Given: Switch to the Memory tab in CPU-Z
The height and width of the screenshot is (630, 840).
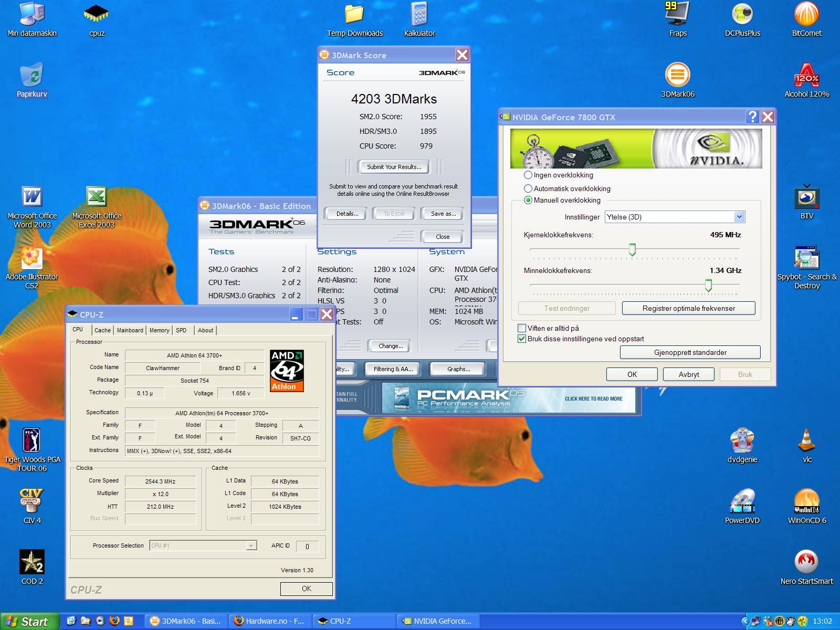Looking at the screenshot, I should click(x=159, y=330).
